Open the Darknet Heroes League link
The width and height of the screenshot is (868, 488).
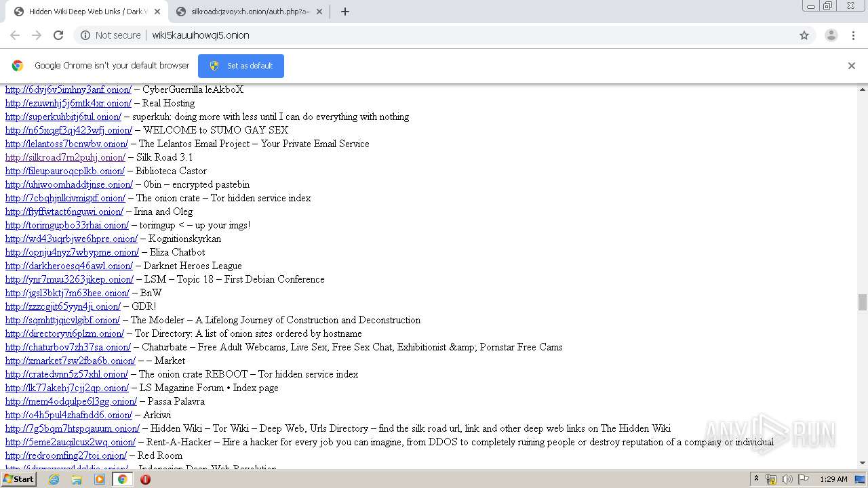69,266
